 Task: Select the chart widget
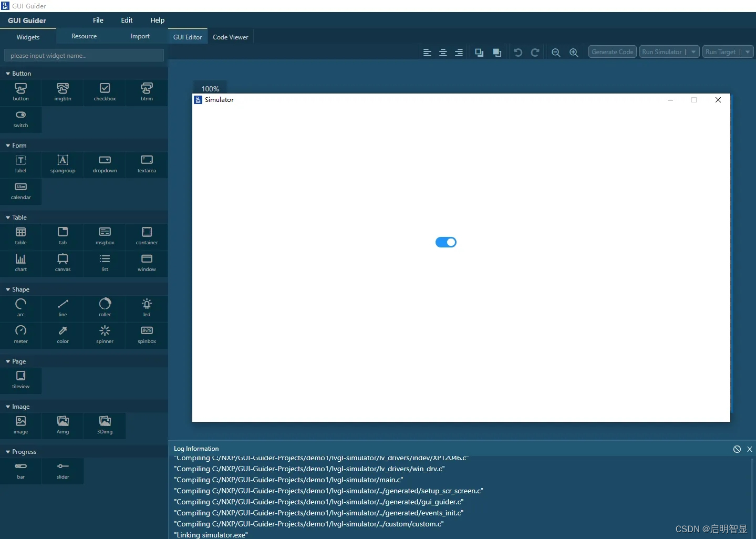tap(21, 263)
